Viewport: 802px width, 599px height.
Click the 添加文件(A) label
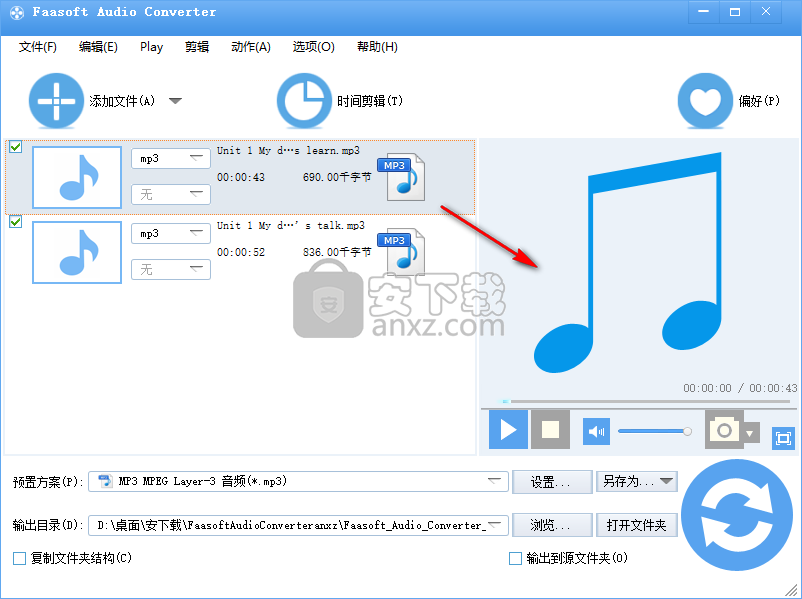(122, 101)
